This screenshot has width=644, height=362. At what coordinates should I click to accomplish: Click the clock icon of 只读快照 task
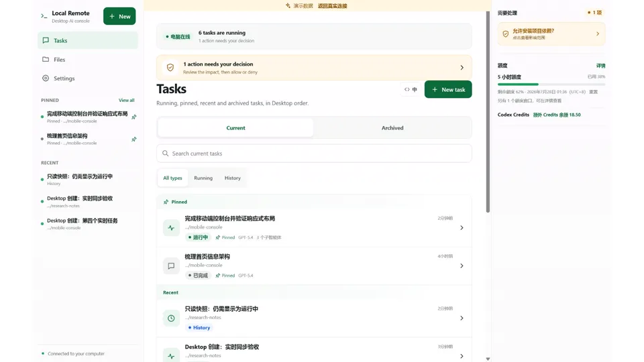pyautogui.click(x=171, y=318)
